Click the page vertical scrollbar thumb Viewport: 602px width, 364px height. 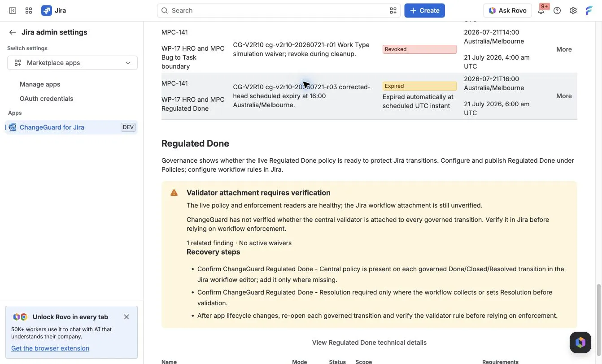tap(598, 320)
